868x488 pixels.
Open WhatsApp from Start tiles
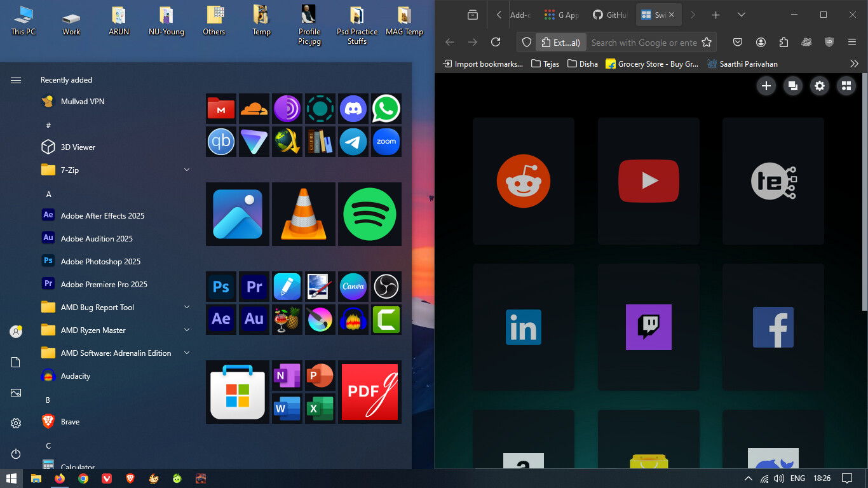pos(386,109)
